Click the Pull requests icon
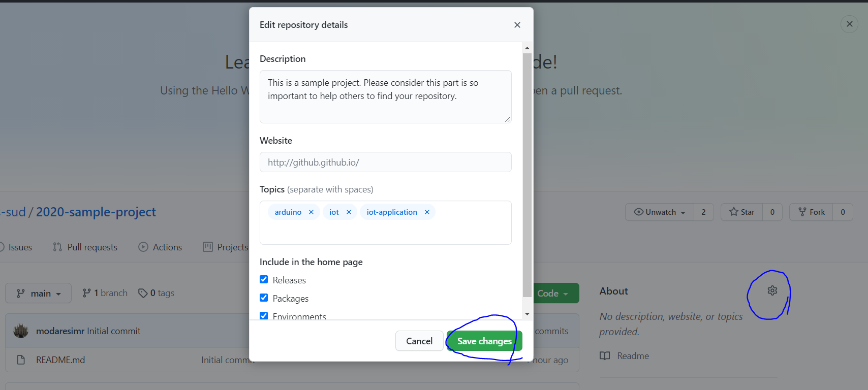Screen dimensions: 868x390 pos(57,247)
